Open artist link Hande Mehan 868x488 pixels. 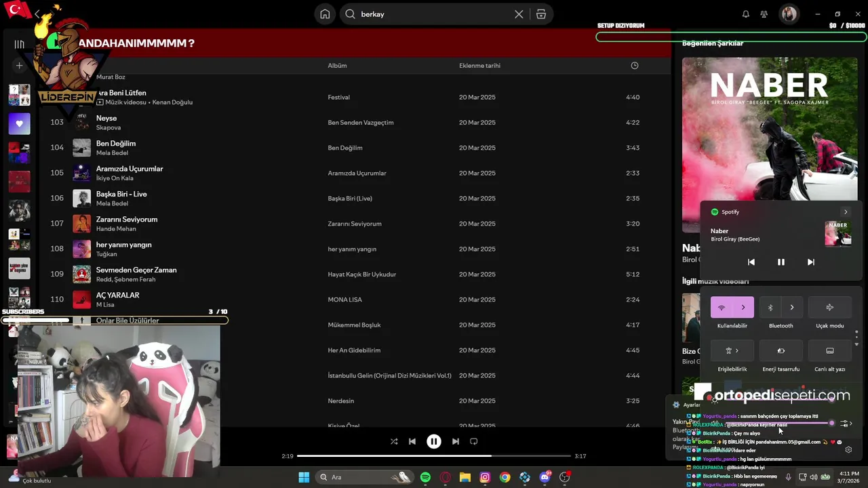point(116,229)
